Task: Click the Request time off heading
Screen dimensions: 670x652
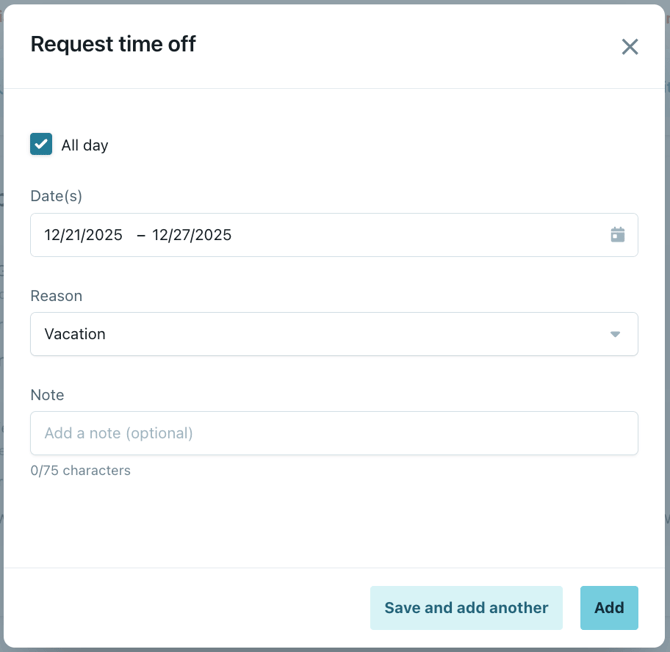Action: pyautogui.click(x=113, y=44)
